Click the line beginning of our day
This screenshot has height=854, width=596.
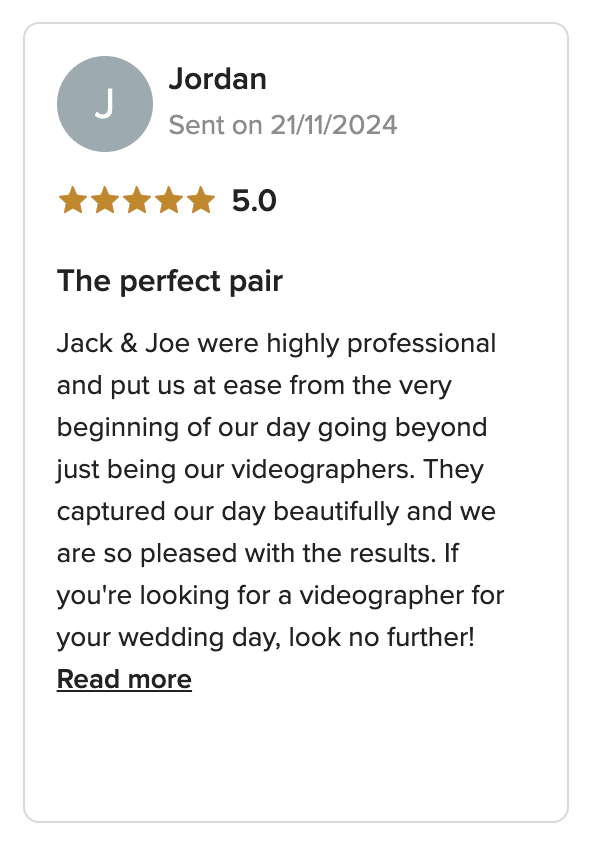[x=272, y=428]
